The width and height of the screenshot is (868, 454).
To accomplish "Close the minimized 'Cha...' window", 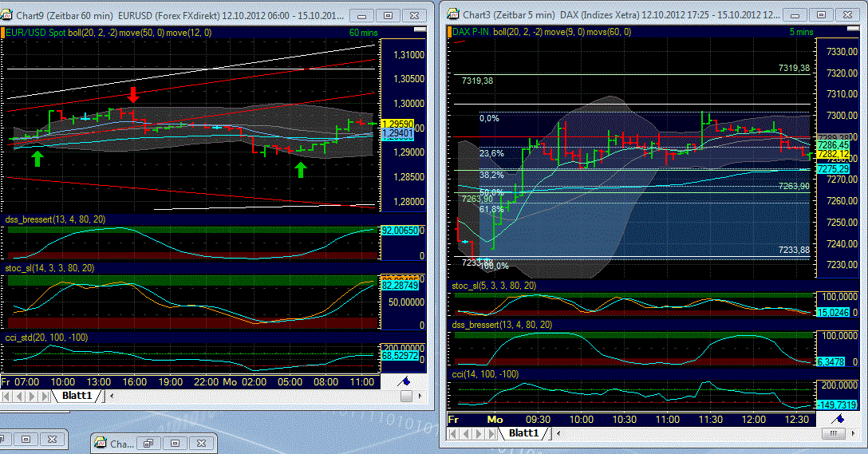I will click(x=202, y=443).
